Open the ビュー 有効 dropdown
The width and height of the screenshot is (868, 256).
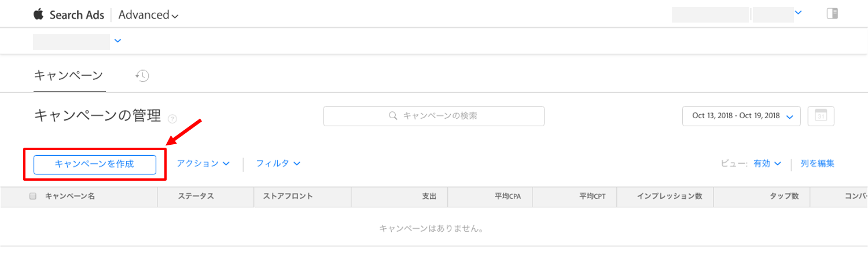[767, 164]
